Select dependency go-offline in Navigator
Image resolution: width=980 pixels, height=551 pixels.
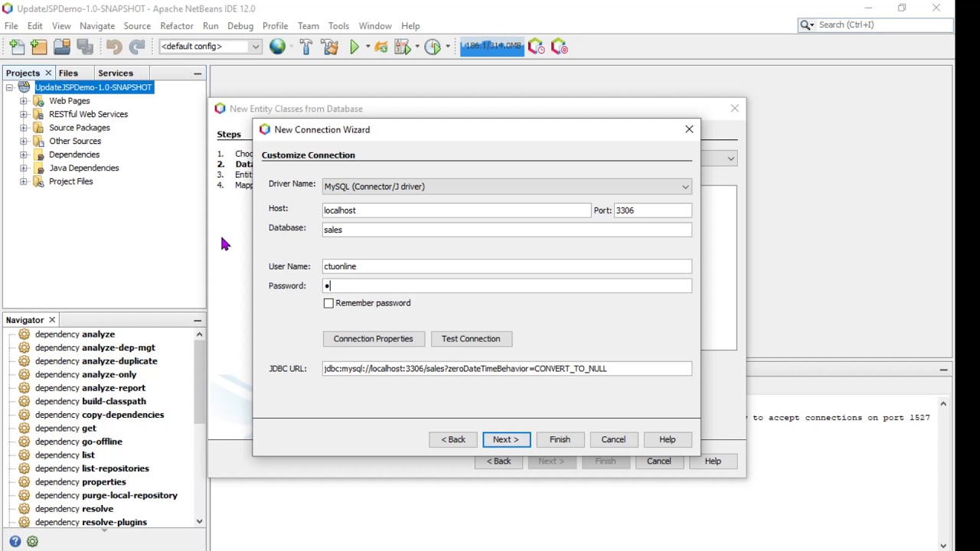[x=78, y=442]
